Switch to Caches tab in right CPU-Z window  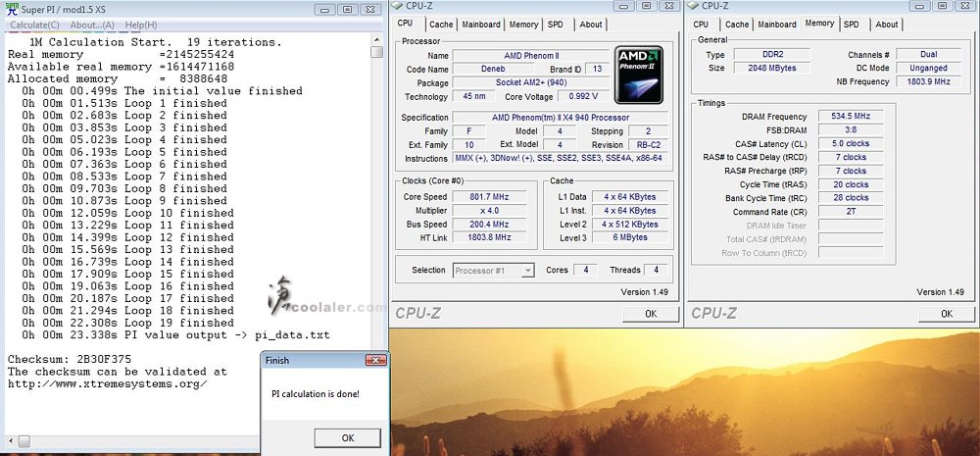736,25
